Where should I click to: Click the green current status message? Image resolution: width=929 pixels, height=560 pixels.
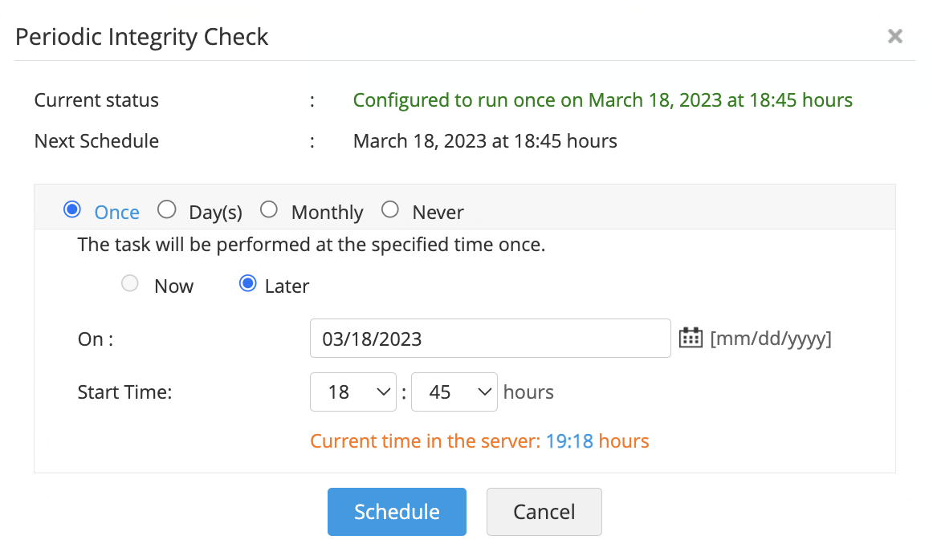[602, 100]
